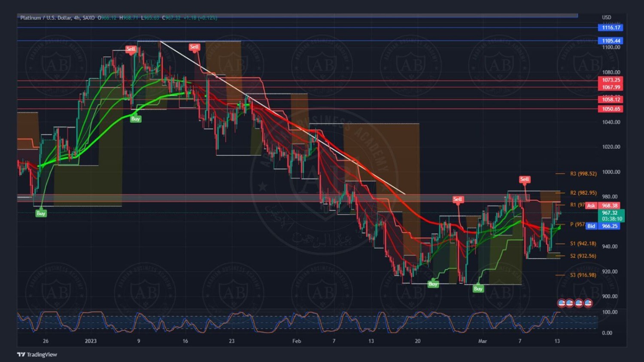644x362 pixels.
Task: Select the Sell signal label above Jan 16
Action: point(194,47)
